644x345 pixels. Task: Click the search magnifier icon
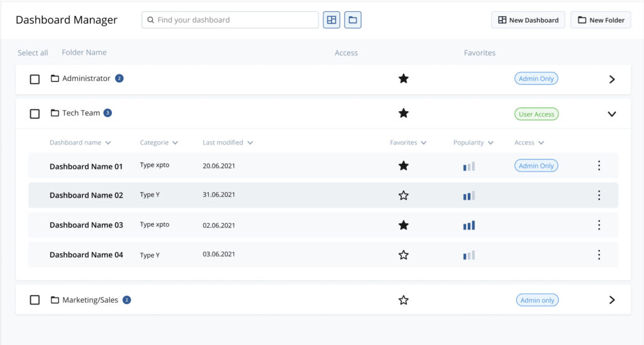point(151,19)
